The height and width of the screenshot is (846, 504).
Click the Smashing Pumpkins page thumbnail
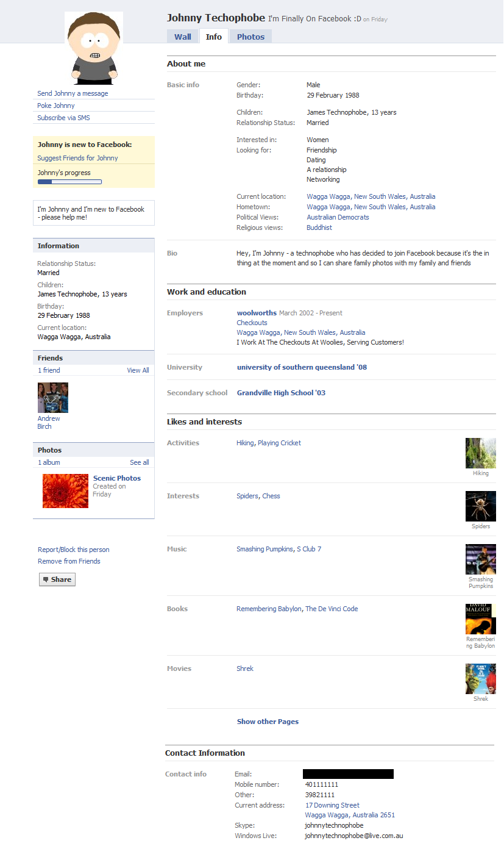[x=481, y=559]
